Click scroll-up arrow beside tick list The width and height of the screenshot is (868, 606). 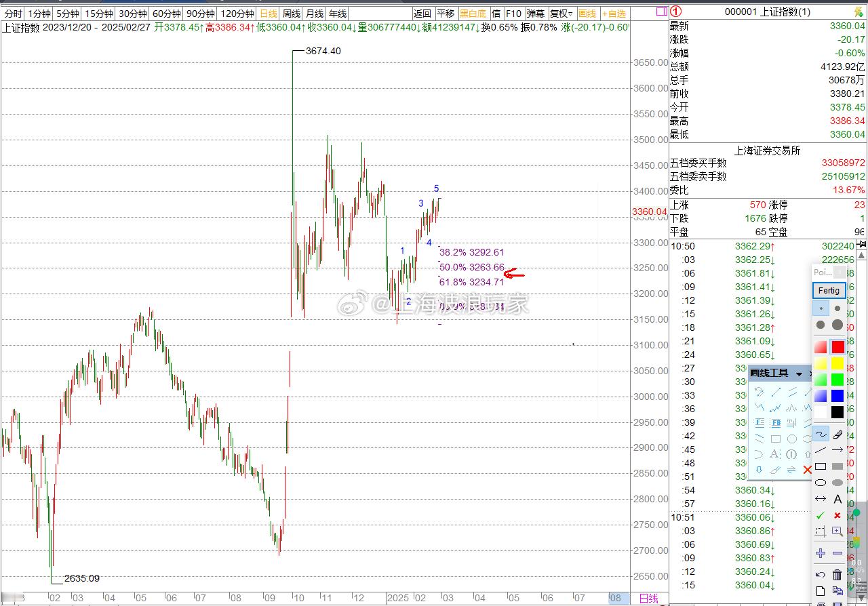coord(863,255)
